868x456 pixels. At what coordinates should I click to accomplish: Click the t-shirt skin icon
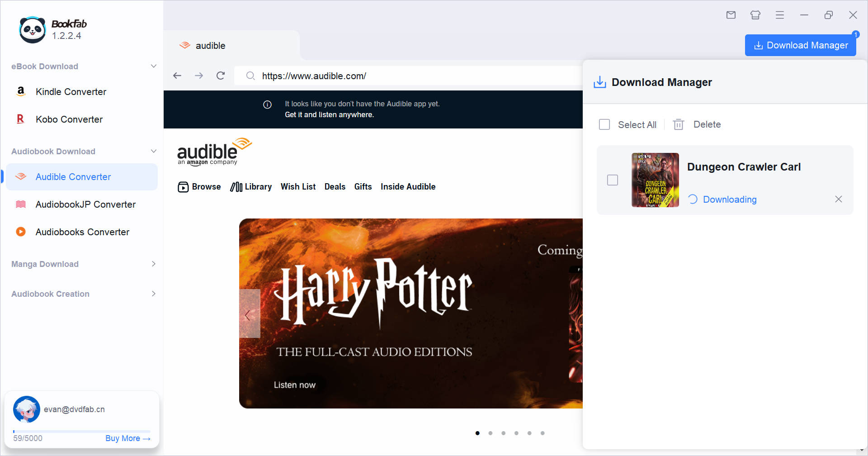pyautogui.click(x=755, y=15)
